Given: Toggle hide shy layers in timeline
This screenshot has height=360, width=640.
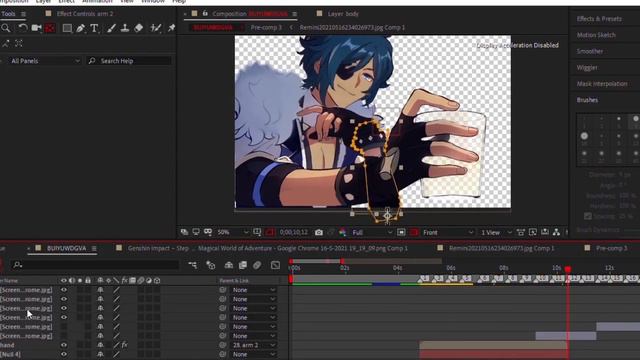Looking at the screenshot, I should (229, 265).
